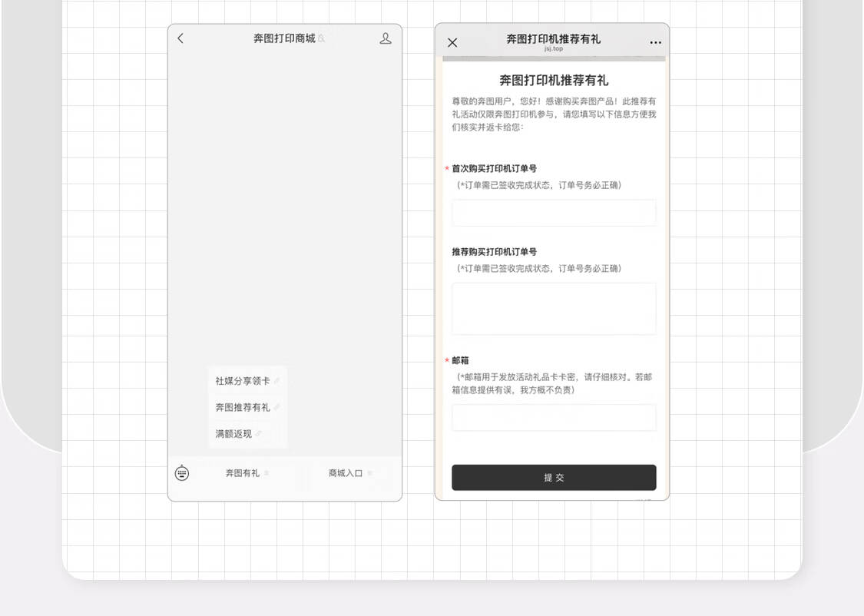
Task: Tap the back arrow in 奔图打印商城 chat
Action: click(180, 38)
